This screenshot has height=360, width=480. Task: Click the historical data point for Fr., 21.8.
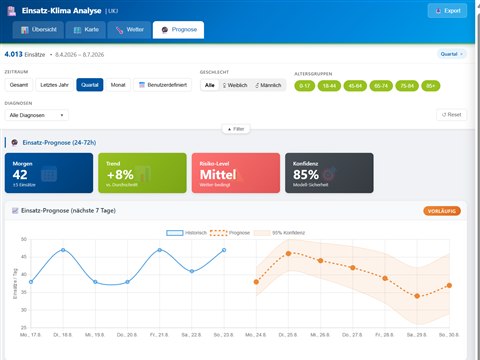tap(160, 250)
